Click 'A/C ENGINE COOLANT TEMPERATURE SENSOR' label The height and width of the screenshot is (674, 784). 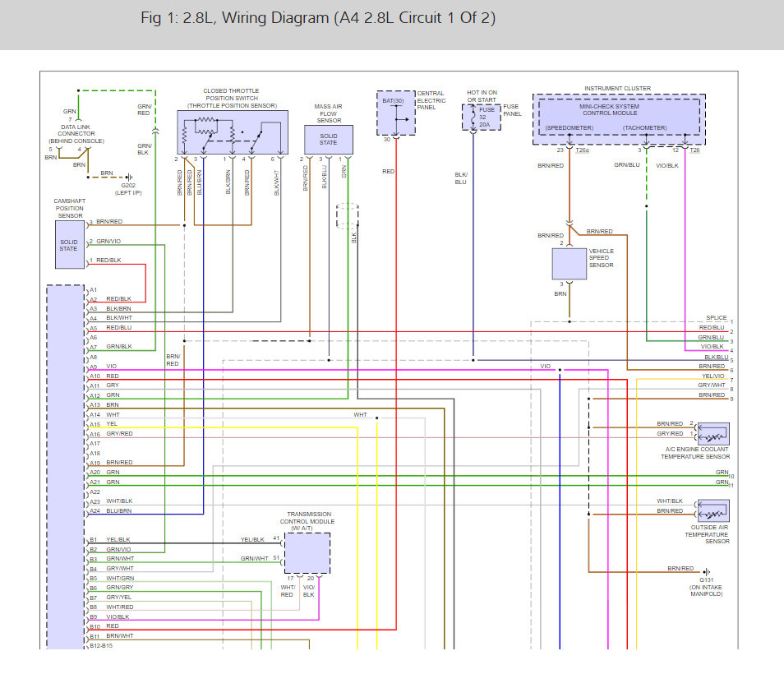pyautogui.click(x=695, y=453)
